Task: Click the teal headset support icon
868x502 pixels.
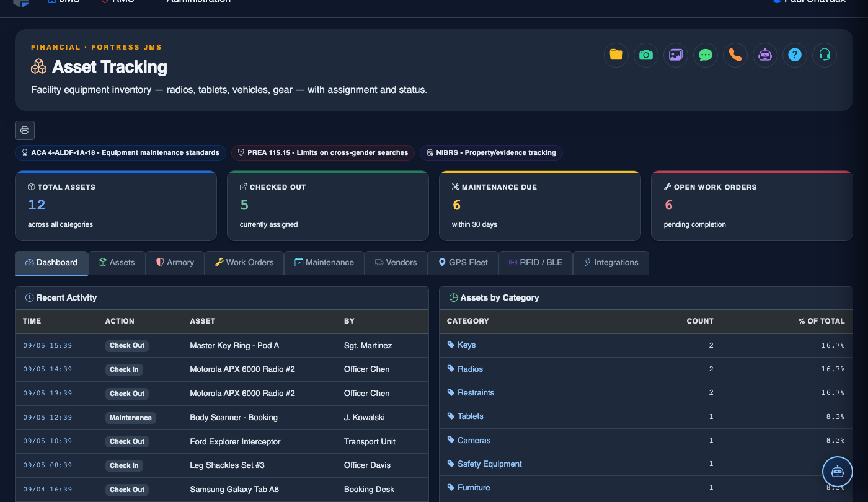Action: coord(825,55)
